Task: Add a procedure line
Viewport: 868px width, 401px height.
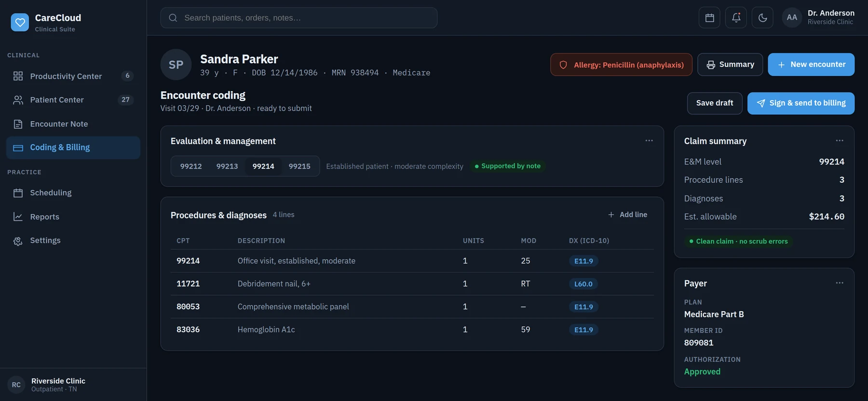Action: click(628, 215)
